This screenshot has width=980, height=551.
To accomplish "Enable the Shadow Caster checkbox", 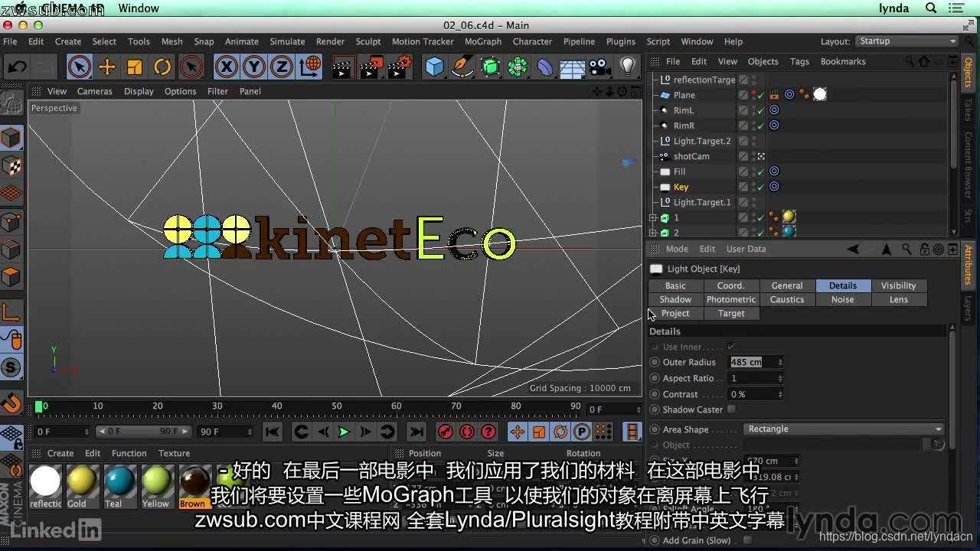I will coord(731,409).
